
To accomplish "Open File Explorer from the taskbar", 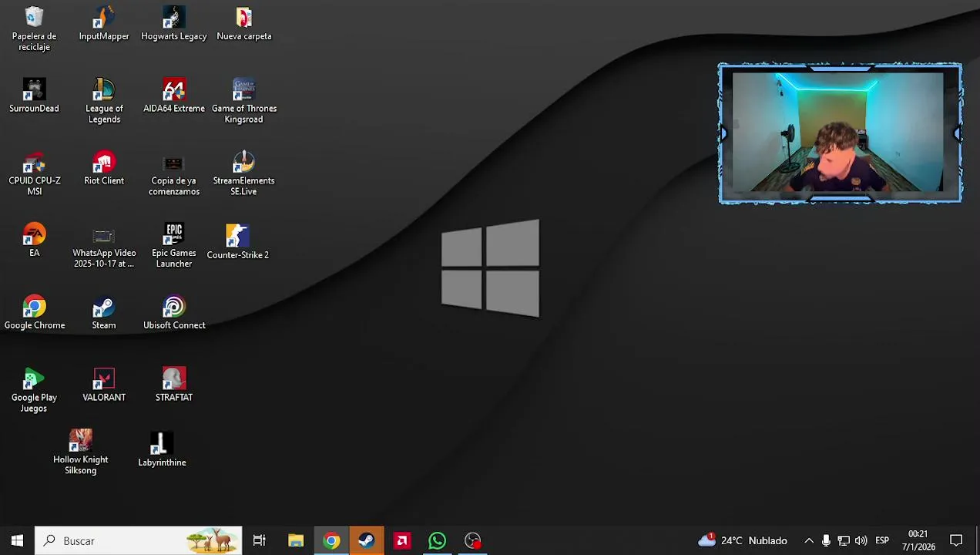I will pos(296,540).
